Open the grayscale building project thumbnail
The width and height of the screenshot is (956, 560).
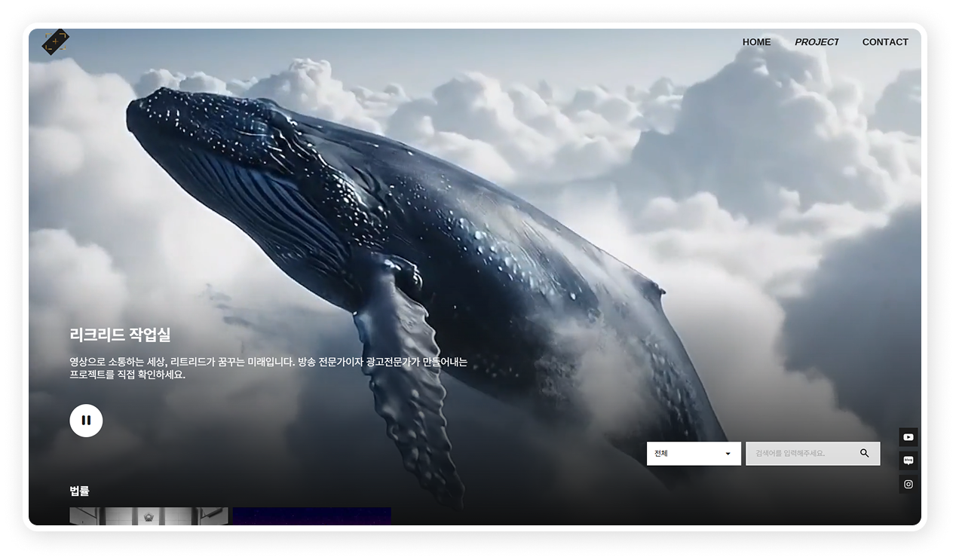tap(149, 516)
